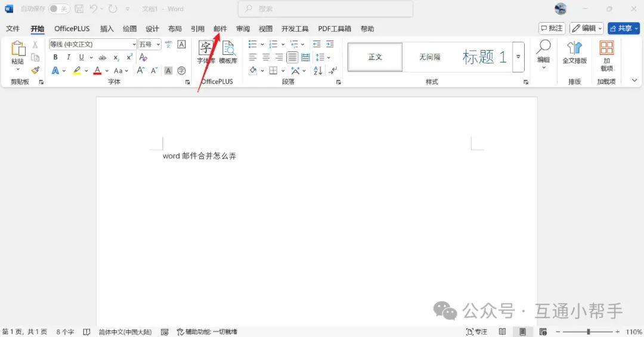Viewport: 644px width, 337px height.
Task: Click the 共享 share button
Action: [x=624, y=28]
